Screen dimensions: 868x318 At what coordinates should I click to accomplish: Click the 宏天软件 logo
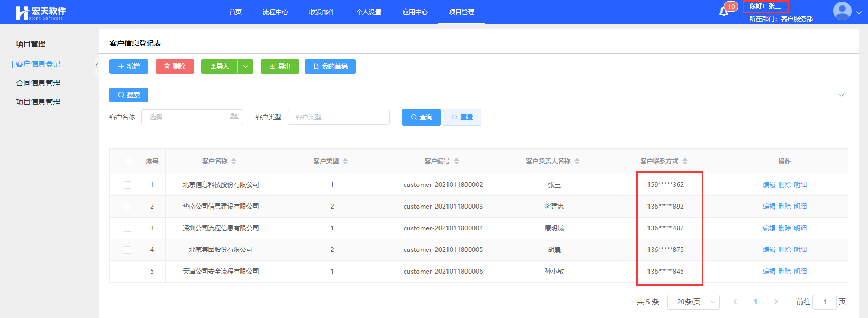point(41,13)
